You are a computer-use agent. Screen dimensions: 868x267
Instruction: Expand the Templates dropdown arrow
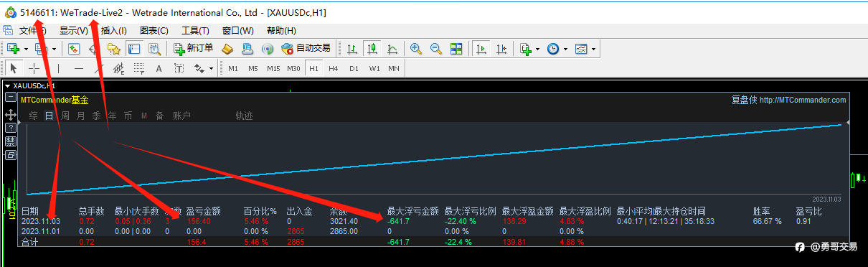[593, 49]
